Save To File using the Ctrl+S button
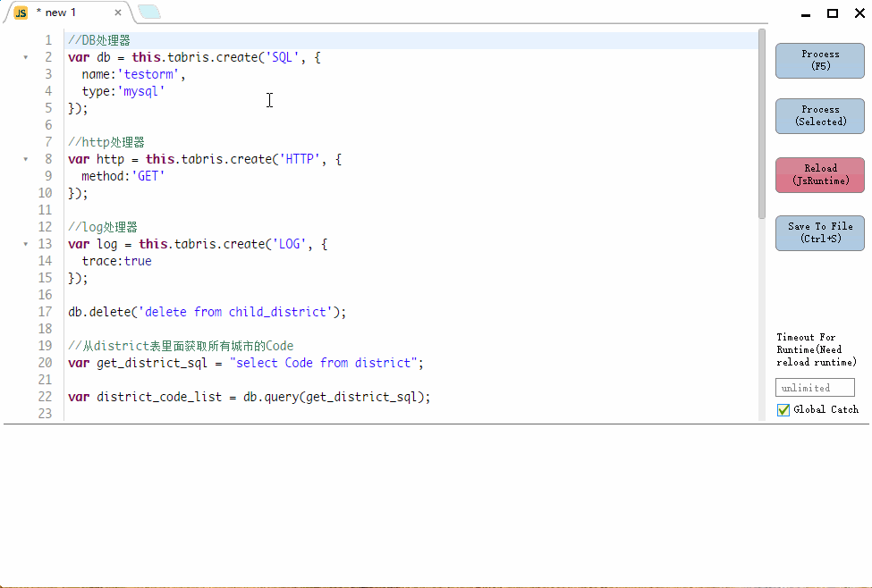 click(x=820, y=233)
